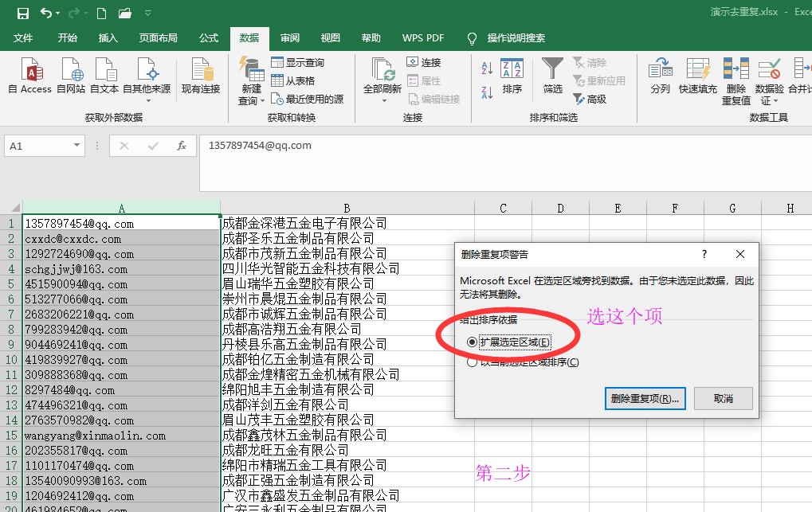Open 现有连接

(201, 76)
